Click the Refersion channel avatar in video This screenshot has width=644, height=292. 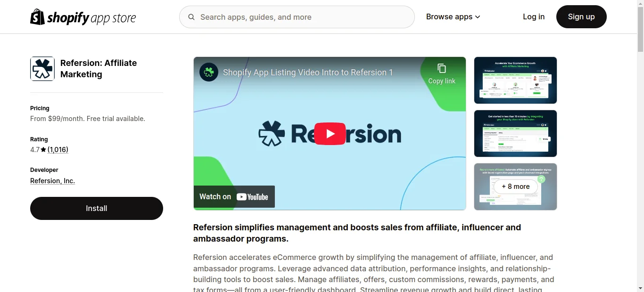click(209, 73)
